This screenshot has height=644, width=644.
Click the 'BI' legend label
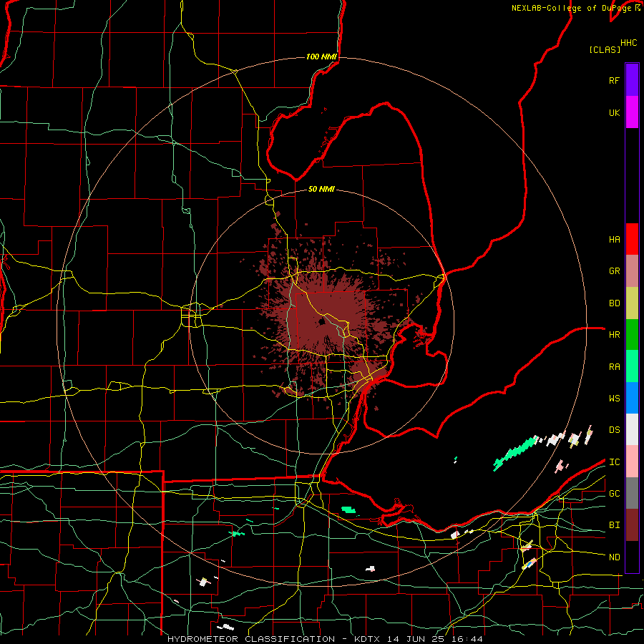click(x=615, y=525)
